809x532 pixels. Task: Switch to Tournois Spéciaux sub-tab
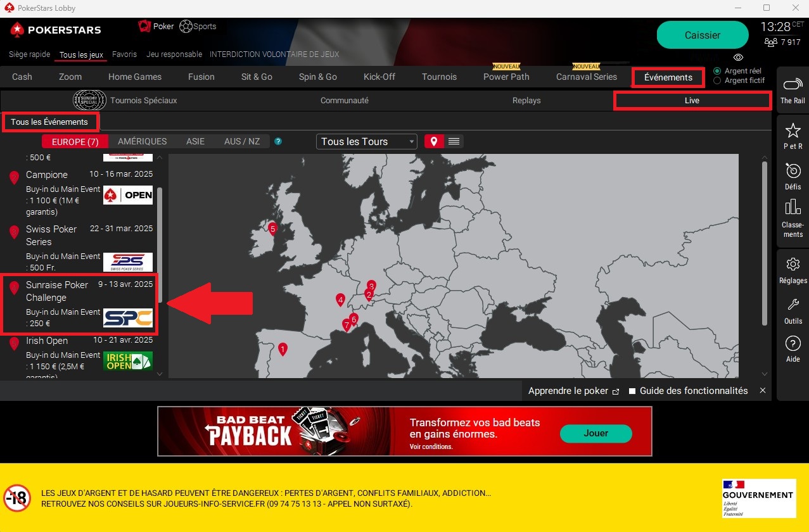(x=143, y=101)
